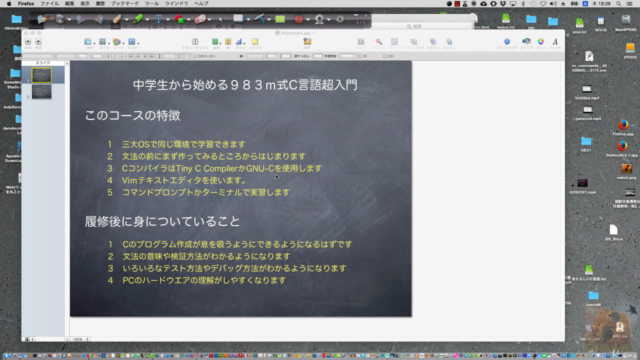
Task: Open the Firefox menu
Action: tap(26, 3)
